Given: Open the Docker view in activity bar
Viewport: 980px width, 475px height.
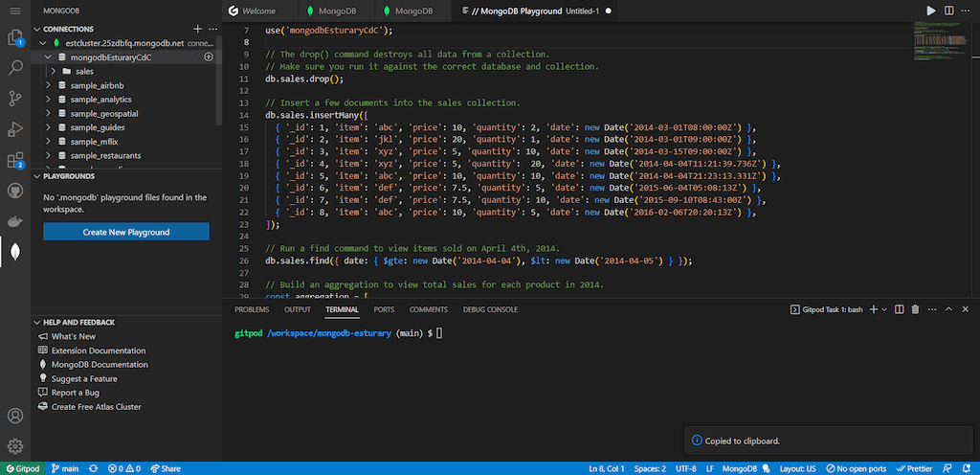Looking at the screenshot, I should tap(15, 220).
